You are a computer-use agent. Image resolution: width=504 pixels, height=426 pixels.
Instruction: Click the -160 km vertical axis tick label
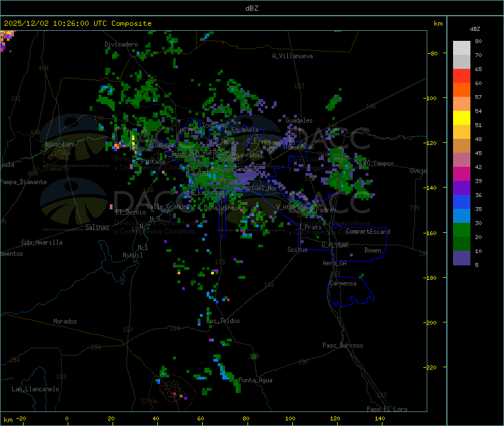(x=431, y=233)
